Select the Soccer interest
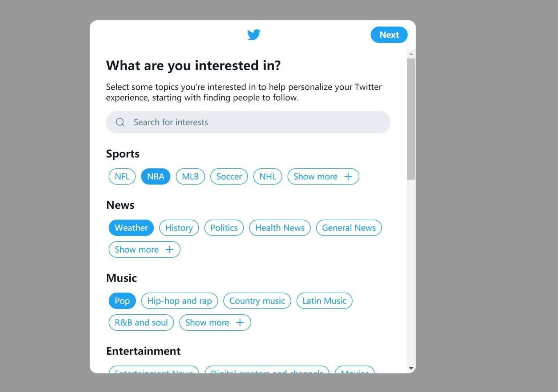Screen dimensions: 558x392 [229, 176]
